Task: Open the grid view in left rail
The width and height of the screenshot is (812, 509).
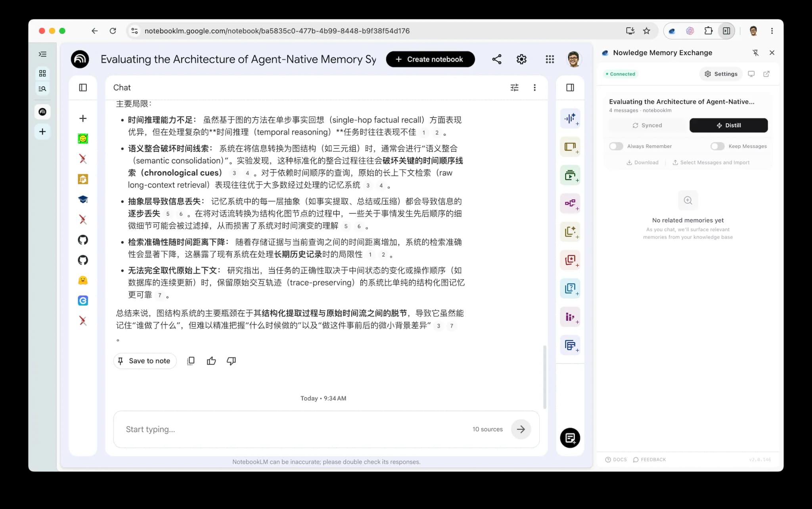Action: pos(42,73)
